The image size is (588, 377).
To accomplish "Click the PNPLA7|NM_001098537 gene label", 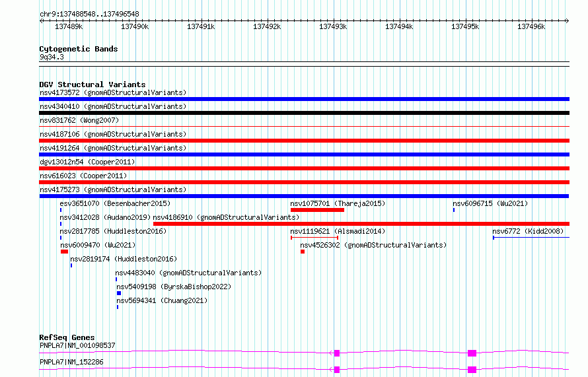I will coord(77,345).
